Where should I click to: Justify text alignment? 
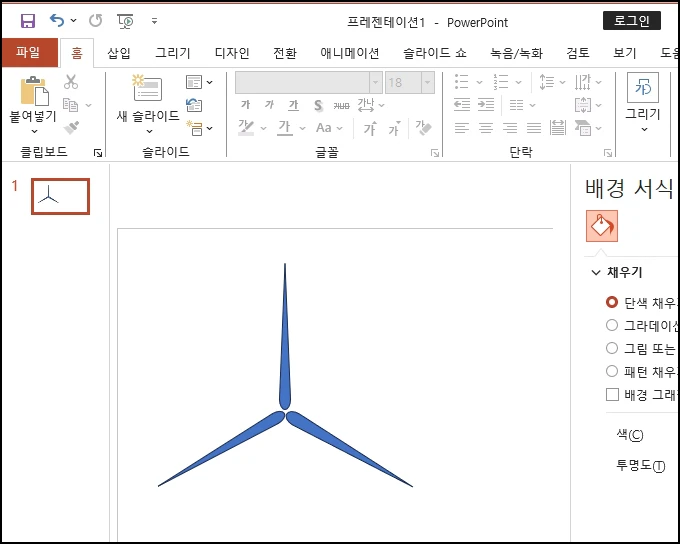coord(534,128)
